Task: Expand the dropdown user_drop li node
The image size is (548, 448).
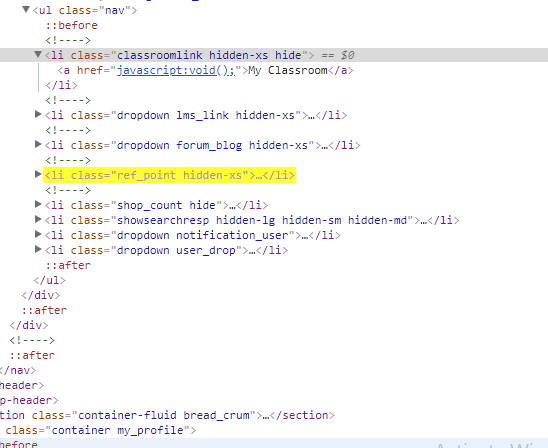Action: click(x=38, y=249)
